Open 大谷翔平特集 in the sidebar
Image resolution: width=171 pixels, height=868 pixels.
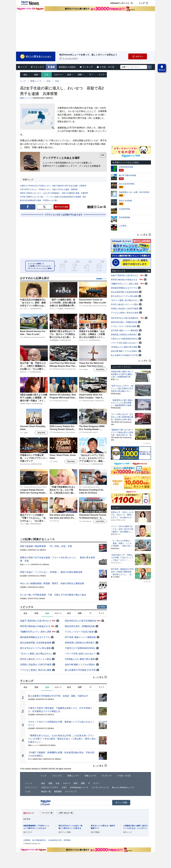point(125,209)
